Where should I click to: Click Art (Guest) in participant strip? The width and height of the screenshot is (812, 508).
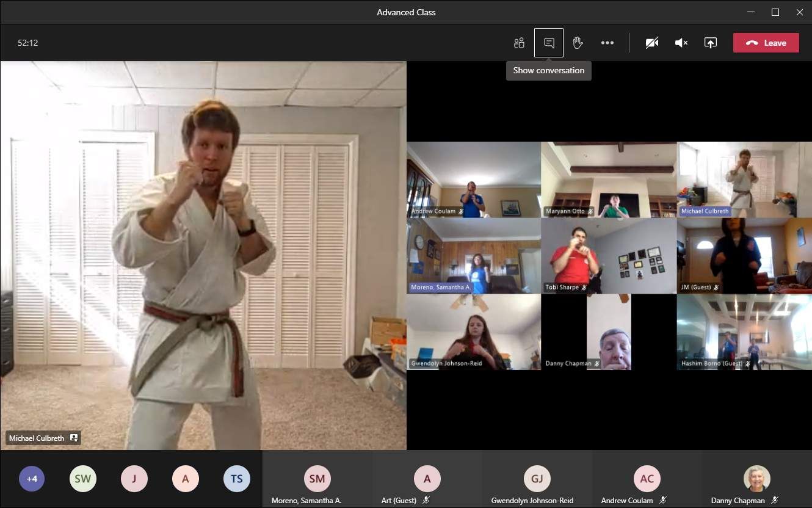coord(427,480)
